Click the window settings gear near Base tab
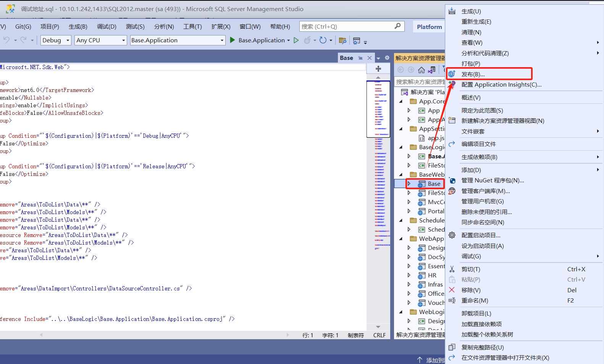This screenshot has height=364, width=604. point(387,58)
